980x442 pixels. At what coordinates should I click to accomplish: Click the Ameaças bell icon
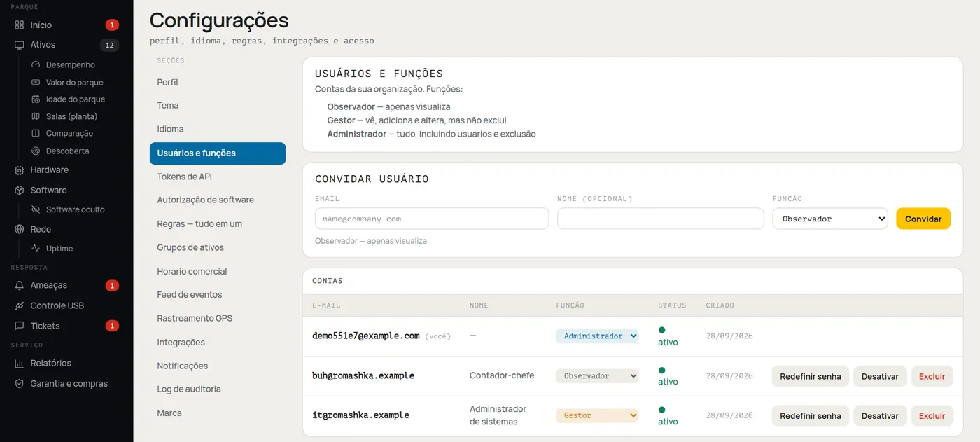click(x=19, y=286)
